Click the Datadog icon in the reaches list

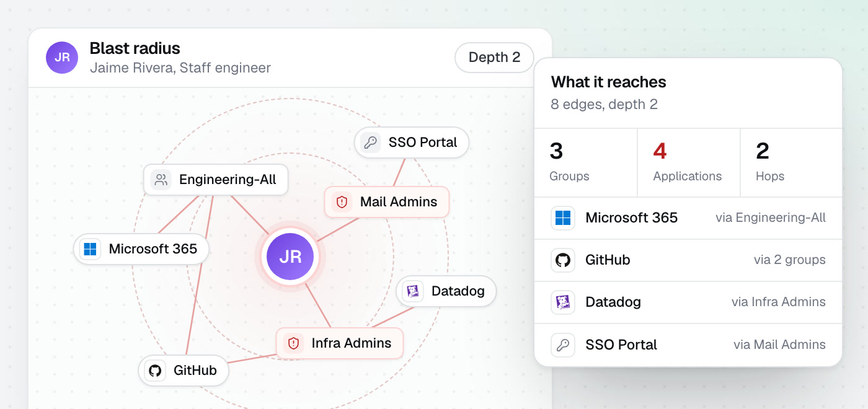tap(563, 302)
